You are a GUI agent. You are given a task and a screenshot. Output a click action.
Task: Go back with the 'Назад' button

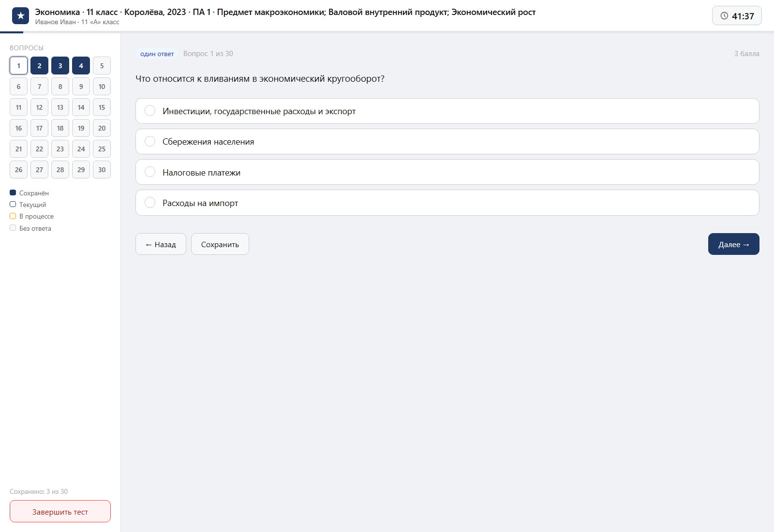(161, 244)
